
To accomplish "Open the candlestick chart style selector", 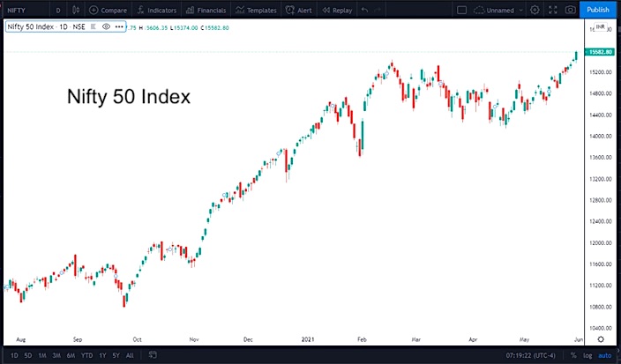I will point(76,11).
